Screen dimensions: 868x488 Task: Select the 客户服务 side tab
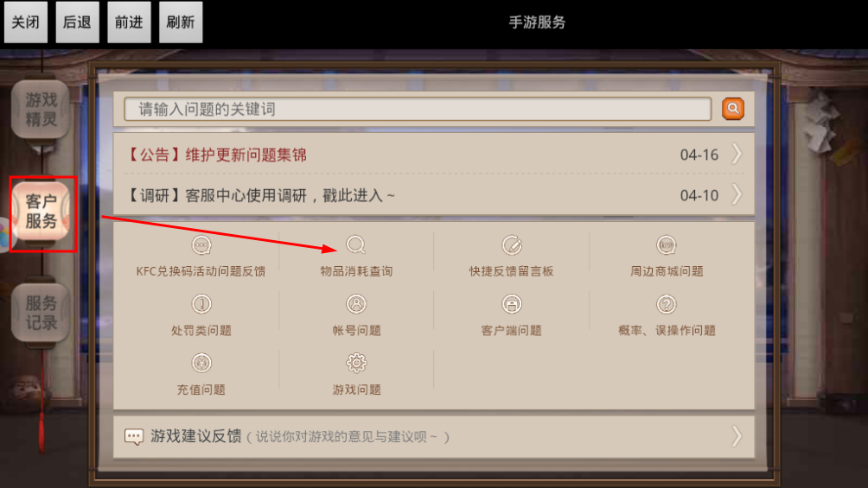click(41, 212)
